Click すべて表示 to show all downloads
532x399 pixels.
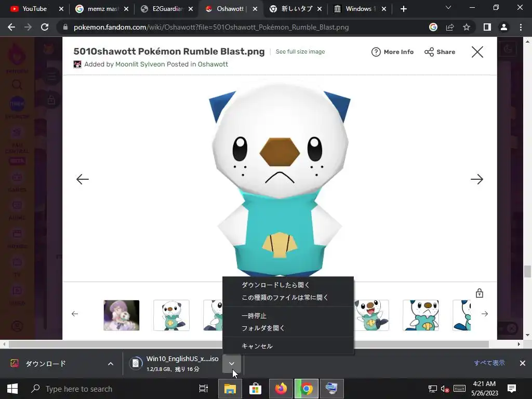click(x=489, y=363)
